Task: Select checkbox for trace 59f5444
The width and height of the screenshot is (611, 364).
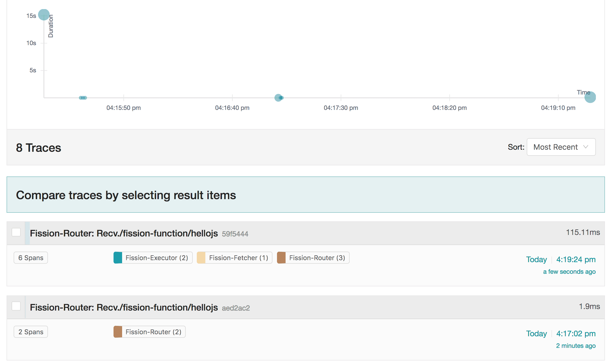Action: point(16,232)
